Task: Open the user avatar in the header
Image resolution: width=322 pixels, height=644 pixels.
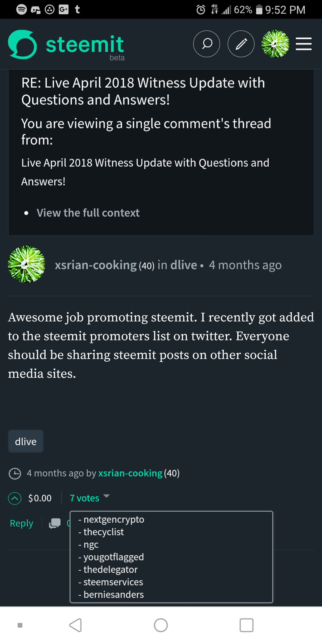Action: click(275, 44)
